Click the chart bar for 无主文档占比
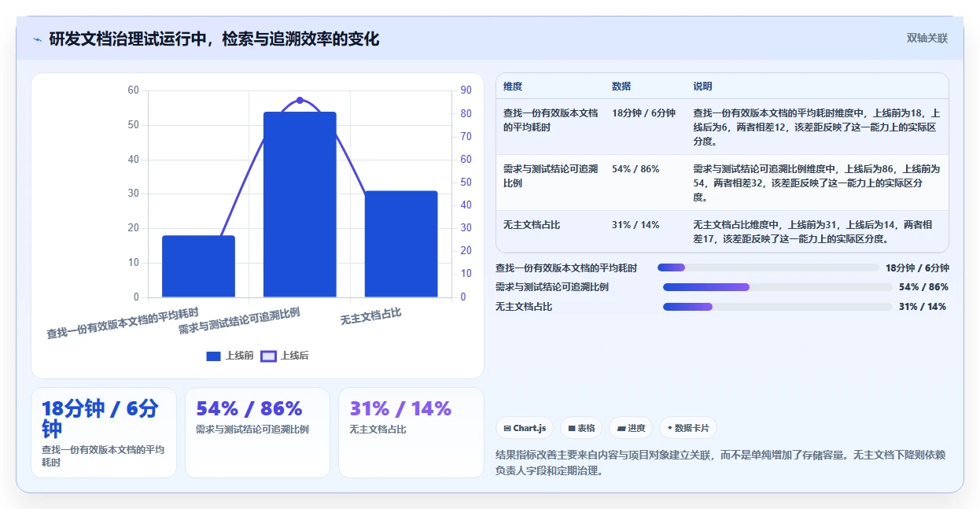 [x=401, y=244]
